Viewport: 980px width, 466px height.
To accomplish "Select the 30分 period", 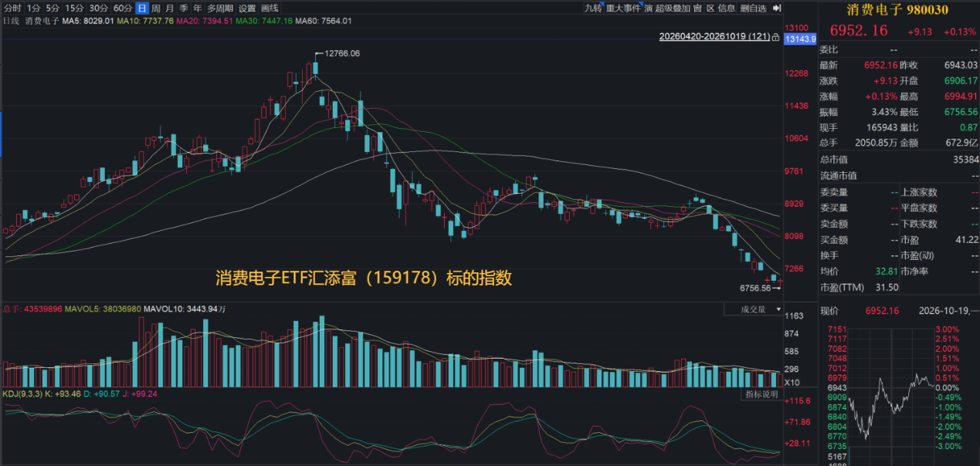I will point(98,8).
